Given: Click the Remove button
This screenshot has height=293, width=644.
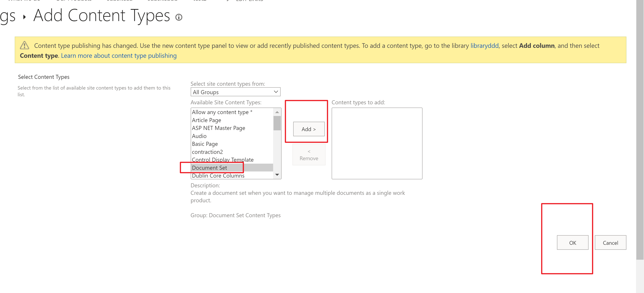Looking at the screenshot, I should [x=309, y=155].
